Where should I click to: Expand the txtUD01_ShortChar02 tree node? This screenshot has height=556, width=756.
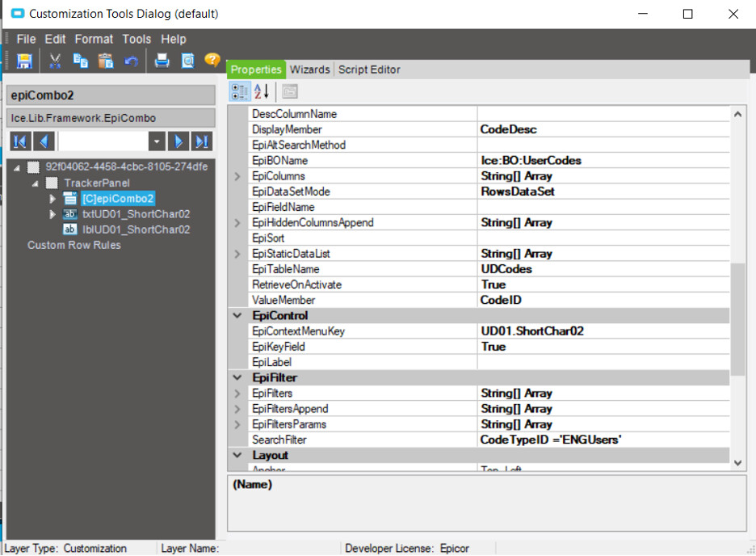click(x=52, y=213)
